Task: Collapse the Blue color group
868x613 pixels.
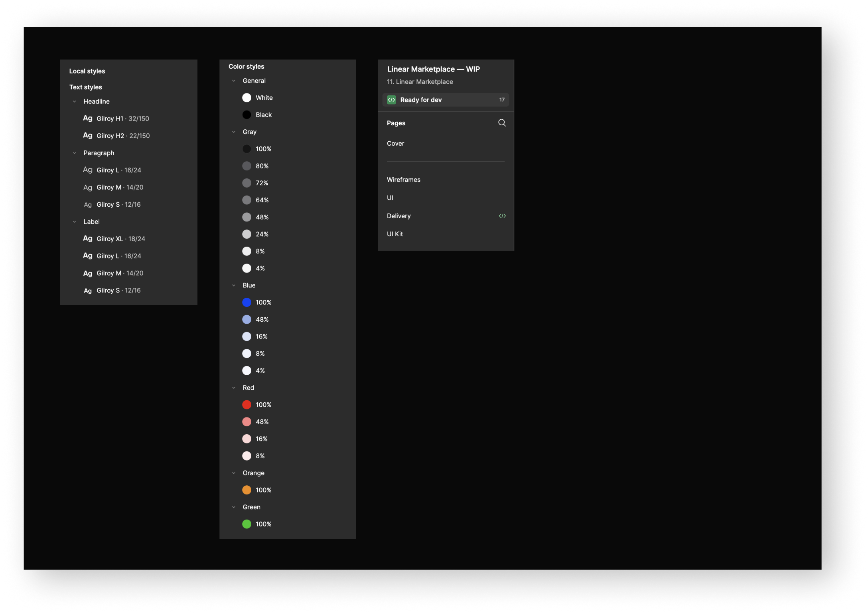Action: (234, 285)
